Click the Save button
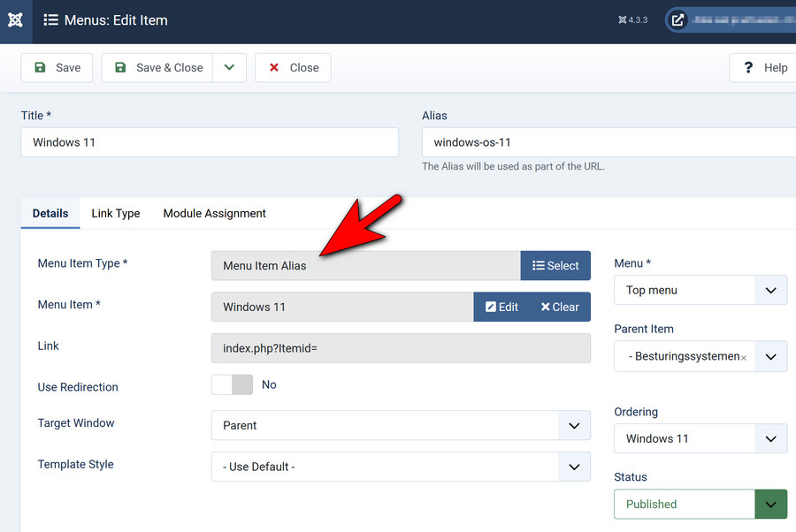The image size is (796, 532). 57,67
